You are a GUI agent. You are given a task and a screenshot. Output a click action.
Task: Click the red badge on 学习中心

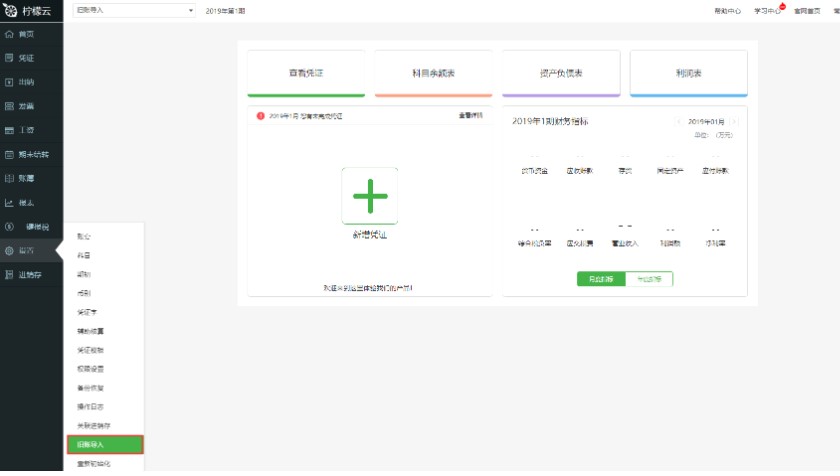783,6
